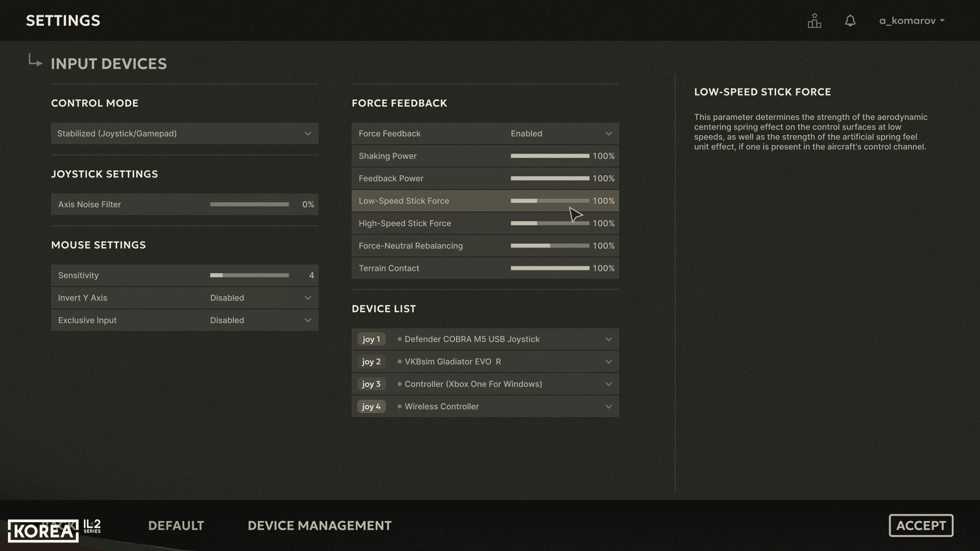The height and width of the screenshot is (551, 980).
Task: Click the KOREA IL-2 series logo
Action: [55, 530]
